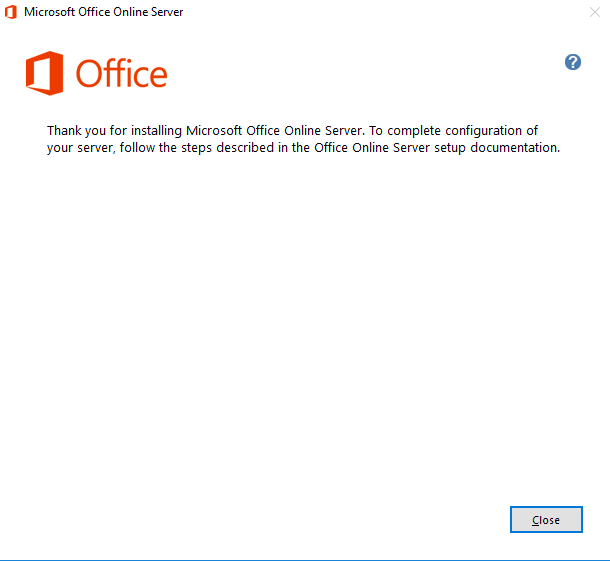The height and width of the screenshot is (561, 610).
Task: Click the words "setup documentation" in the message
Action: pos(497,148)
